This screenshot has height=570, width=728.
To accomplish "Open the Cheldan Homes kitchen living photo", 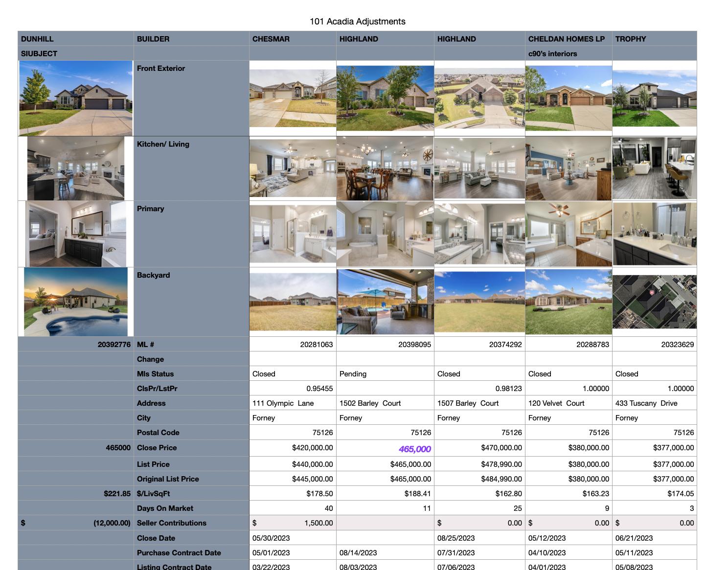I will [x=569, y=169].
